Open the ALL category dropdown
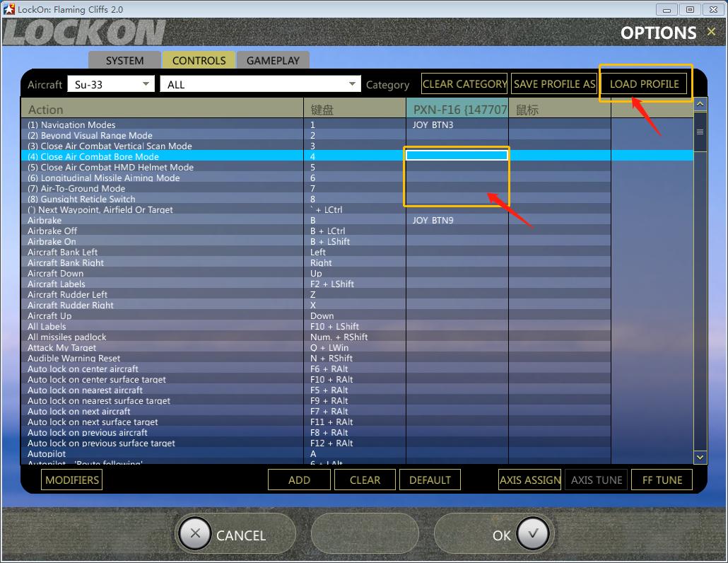This screenshot has height=563, width=728. click(x=261, y=84)
